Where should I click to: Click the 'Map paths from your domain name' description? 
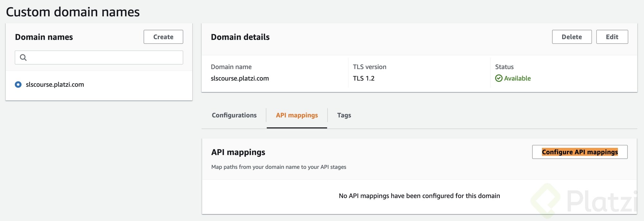(279, 167)
